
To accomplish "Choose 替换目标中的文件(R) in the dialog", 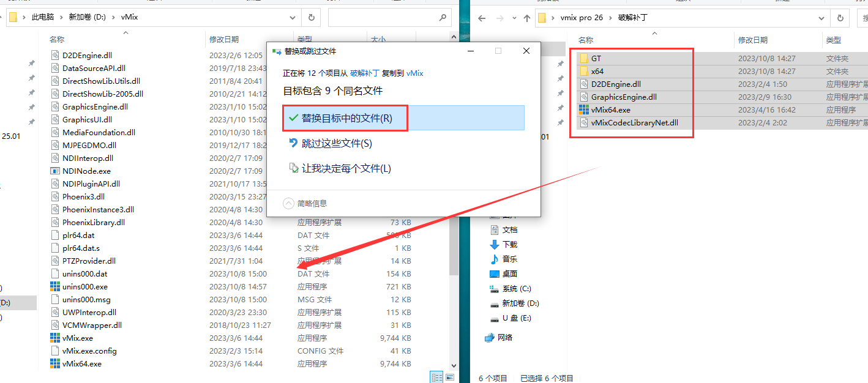I will [x=403, y=118].
